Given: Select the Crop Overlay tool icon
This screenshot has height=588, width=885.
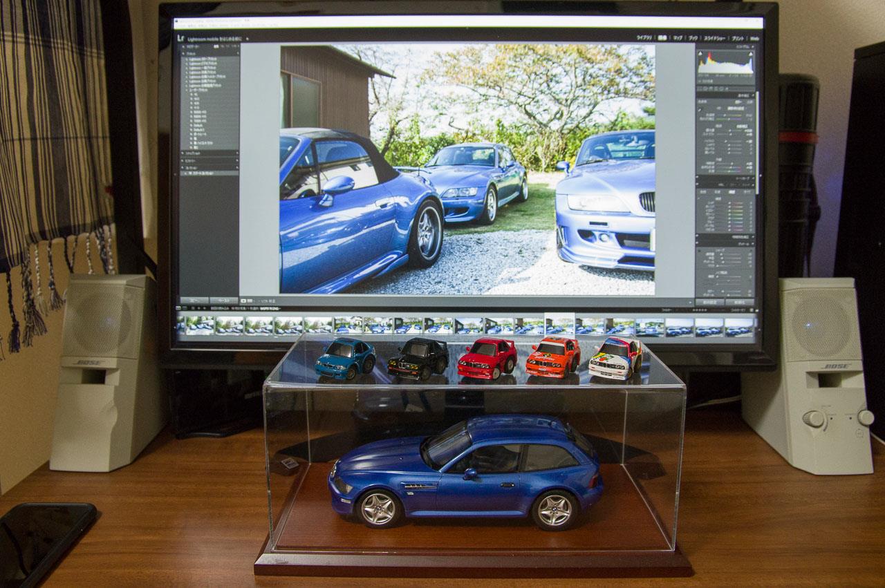Looking at the screenshot, I should pos(699,88).
